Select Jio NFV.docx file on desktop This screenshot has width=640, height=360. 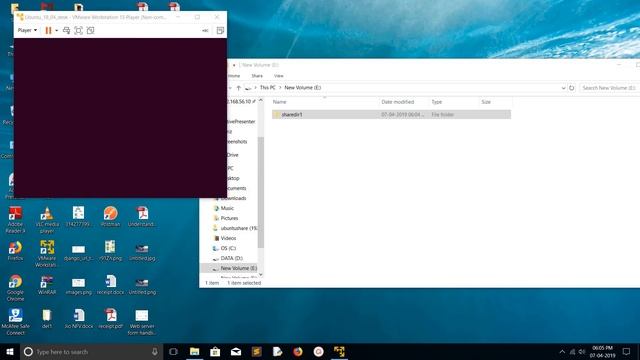(78, 319)
